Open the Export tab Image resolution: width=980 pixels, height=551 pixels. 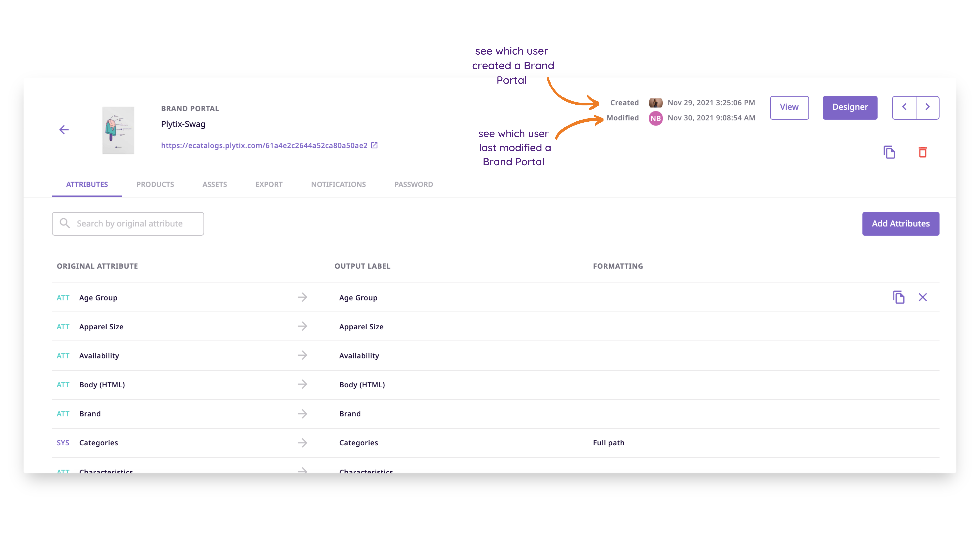pyautogui.click(x=269, y=184)
